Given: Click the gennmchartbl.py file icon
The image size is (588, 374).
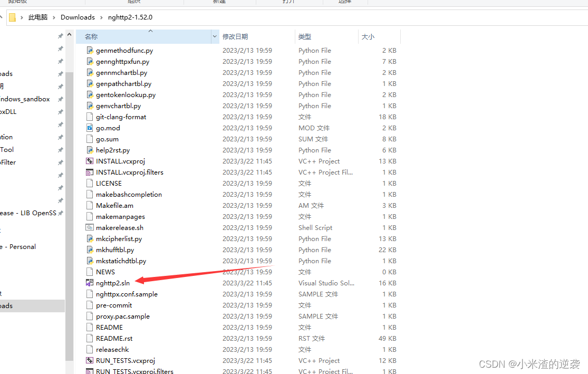Looking at the screenshot, I should 90,72.
